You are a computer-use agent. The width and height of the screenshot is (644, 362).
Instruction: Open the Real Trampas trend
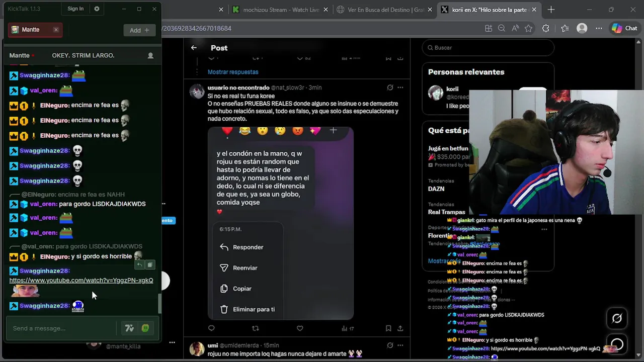coord(446,212)
